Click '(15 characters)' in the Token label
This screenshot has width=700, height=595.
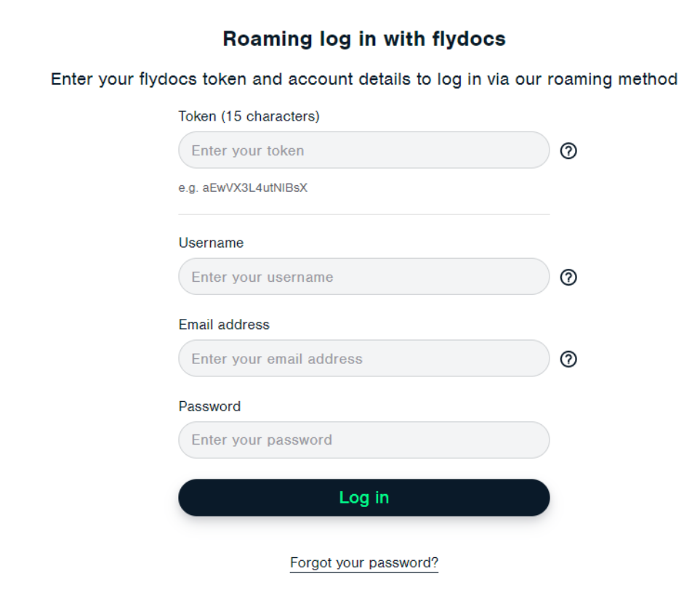(x=270, y=116)
